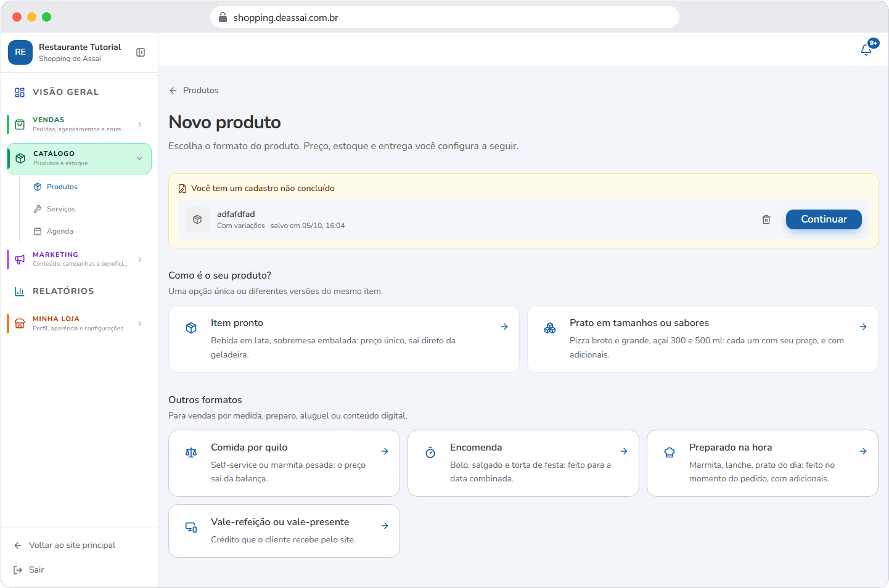Viewport: 889px width, 588px height.
Task: Choose the Item pronto arrow
Action: pyautogui.click(x=504, y=327)
